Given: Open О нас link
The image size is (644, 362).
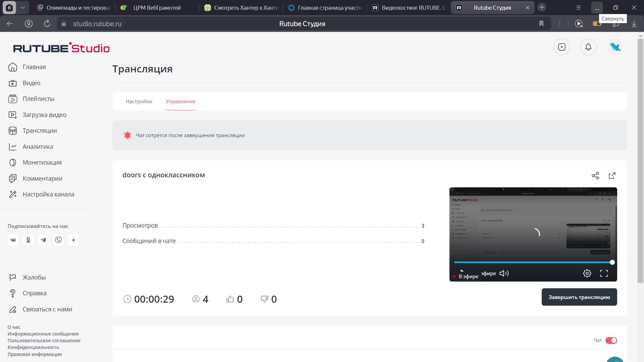Looking at the screenshot, I should pos(14,327).
